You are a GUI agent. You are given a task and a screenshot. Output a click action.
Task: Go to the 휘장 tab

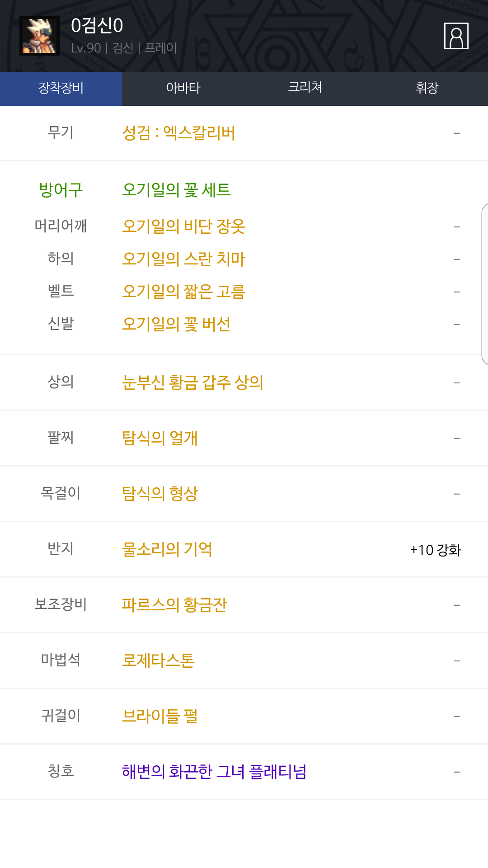pyautogui.click(x=427, y=88)
